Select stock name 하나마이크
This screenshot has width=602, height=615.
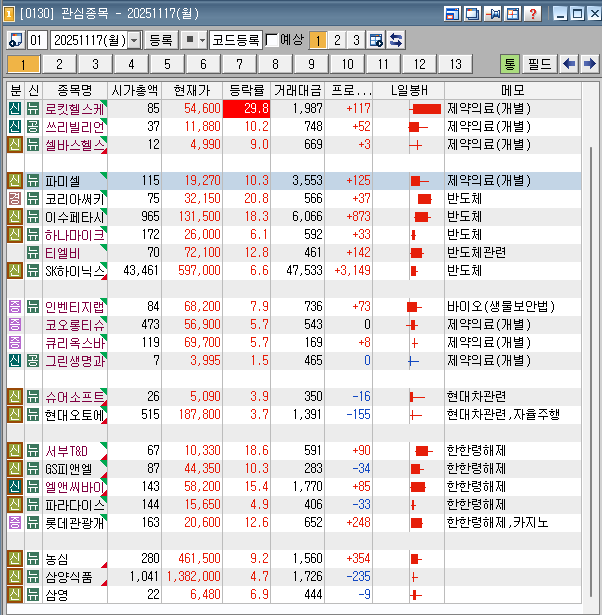(75, 235)
